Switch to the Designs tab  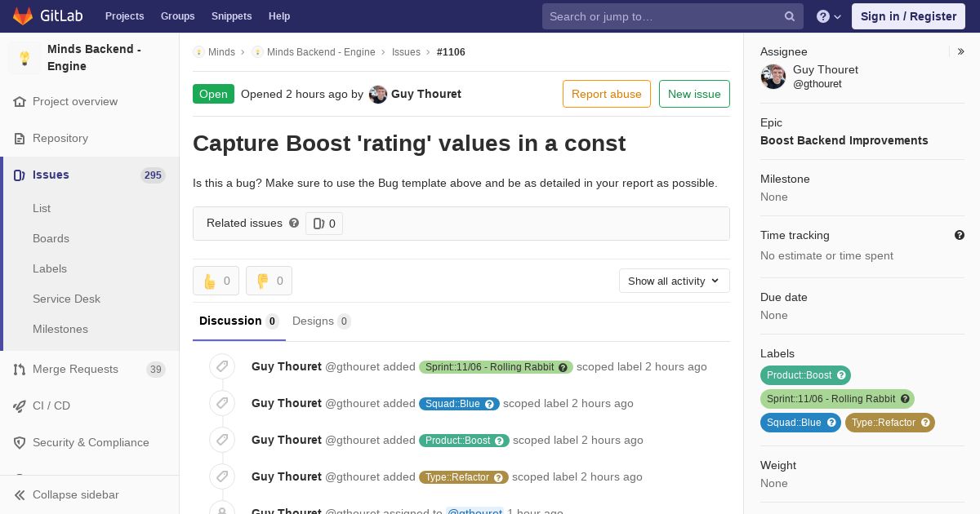coord(322,321)
